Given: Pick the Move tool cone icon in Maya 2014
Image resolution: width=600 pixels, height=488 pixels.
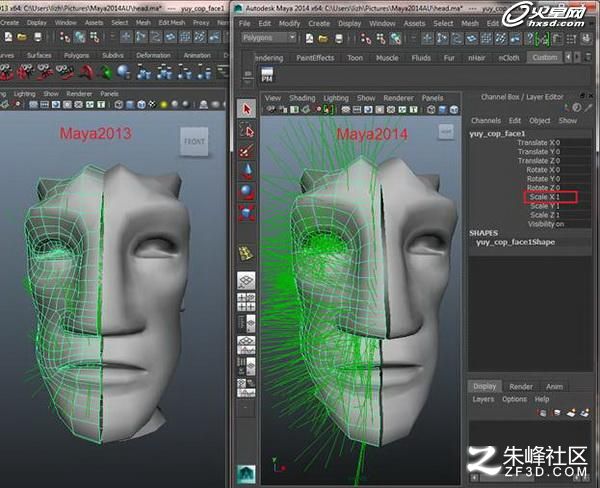Looking at the screenshot, I should coord(246,171).
